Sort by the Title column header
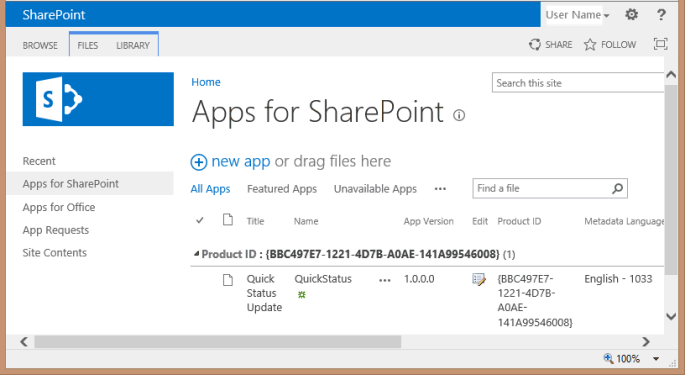The width and height of the screenshot is (685, 375). (x=255, y=221)
